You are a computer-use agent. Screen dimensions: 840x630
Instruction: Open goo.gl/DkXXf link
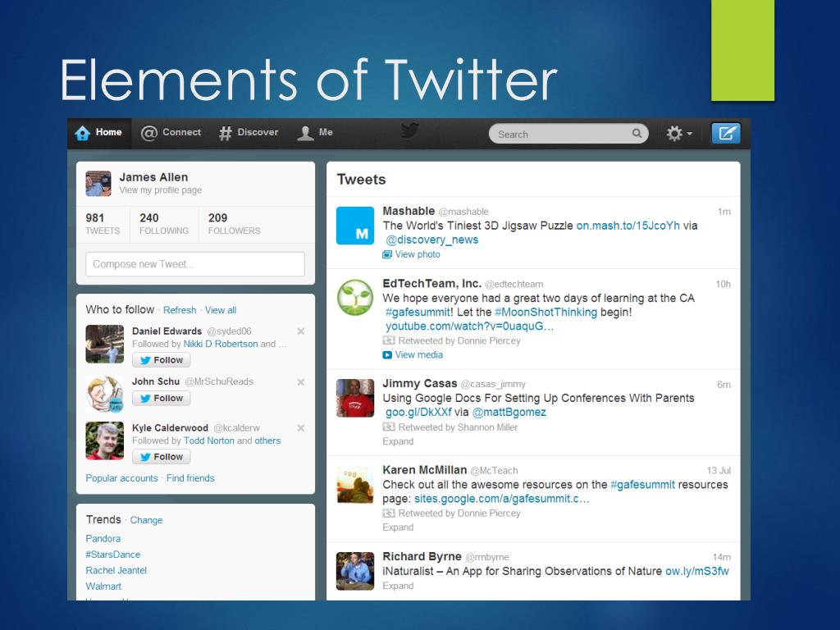[x=418, y=412]
